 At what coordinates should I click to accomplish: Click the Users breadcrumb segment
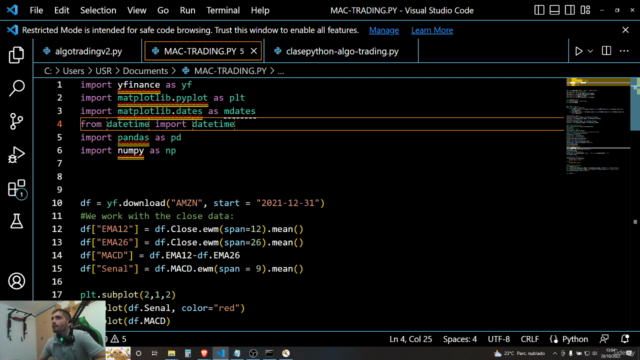point(73,71)
